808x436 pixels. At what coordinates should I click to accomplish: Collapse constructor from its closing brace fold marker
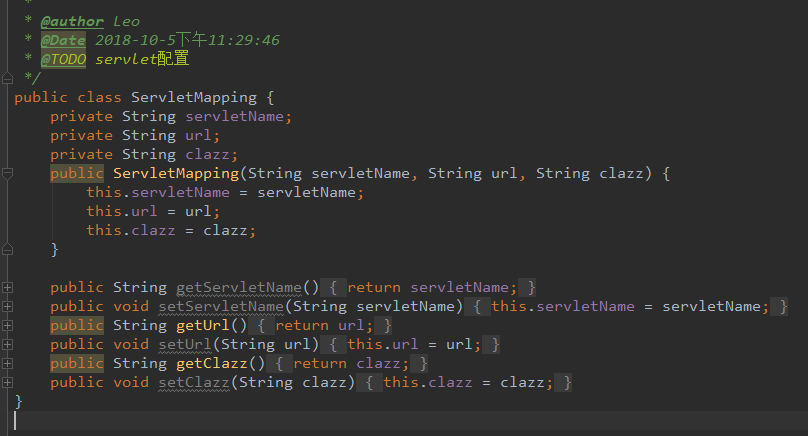(7, 249)
